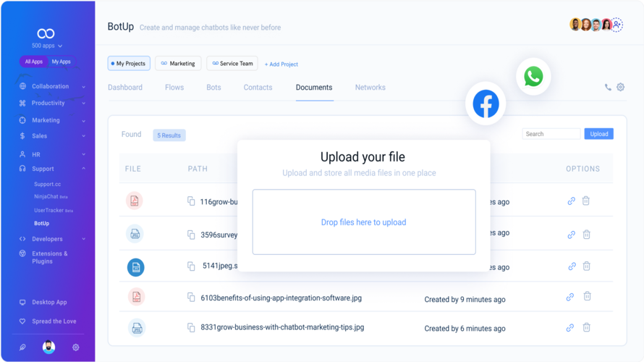Switch to Documents tab

click(314, 88)
